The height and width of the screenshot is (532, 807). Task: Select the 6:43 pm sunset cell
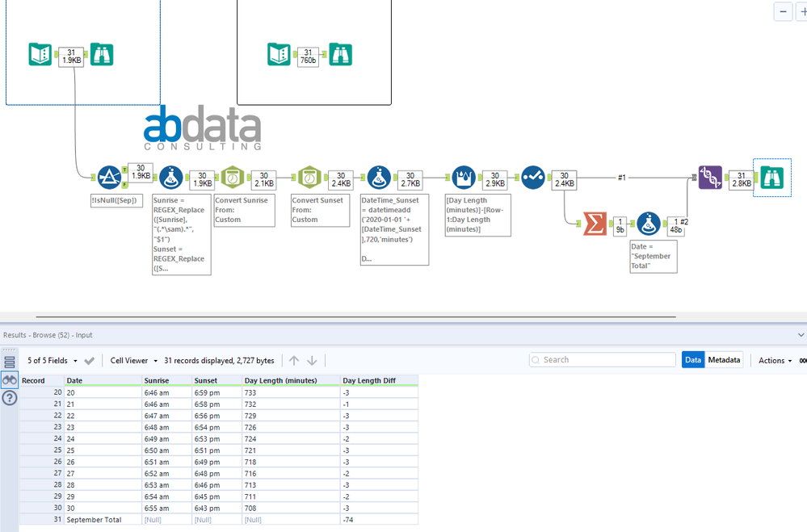coord(217,509)
